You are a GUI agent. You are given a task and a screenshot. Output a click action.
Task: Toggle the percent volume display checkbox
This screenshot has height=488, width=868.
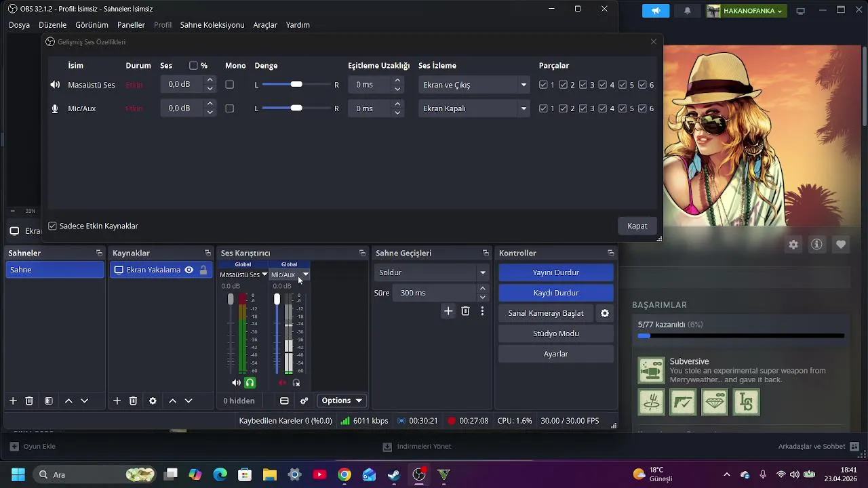193,66
